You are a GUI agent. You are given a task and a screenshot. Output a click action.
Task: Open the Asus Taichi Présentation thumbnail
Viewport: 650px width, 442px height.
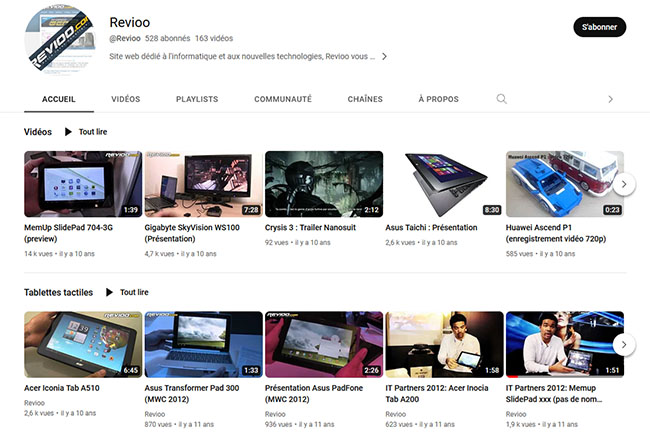444,184
